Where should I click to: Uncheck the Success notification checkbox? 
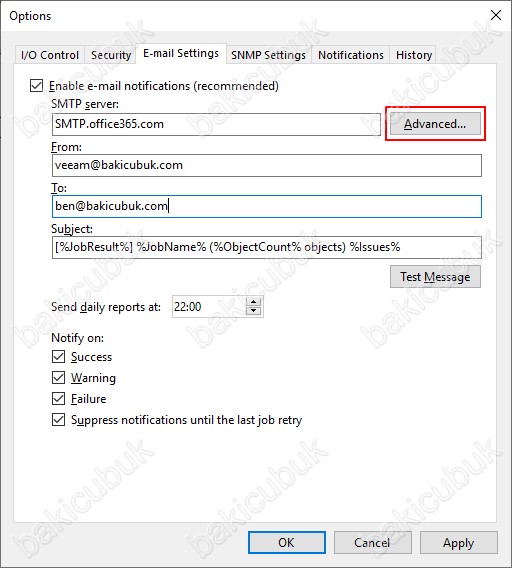(58, 357)
